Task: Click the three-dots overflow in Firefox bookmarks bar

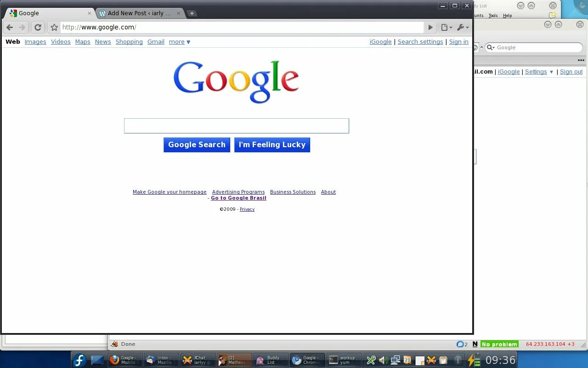Action: coord(581,60)
